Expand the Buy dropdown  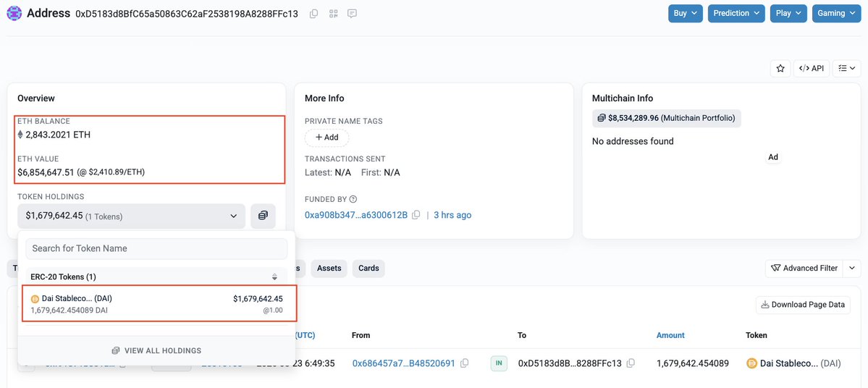(686, 13)
